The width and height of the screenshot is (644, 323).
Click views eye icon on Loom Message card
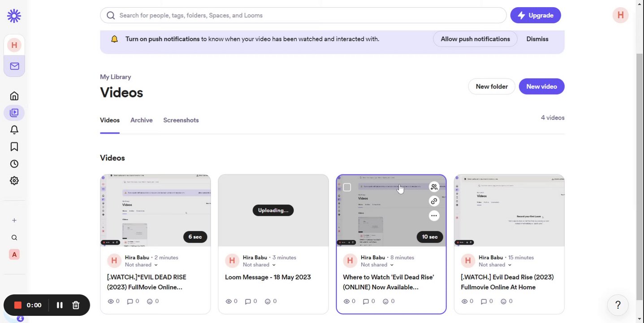point(229,301)
